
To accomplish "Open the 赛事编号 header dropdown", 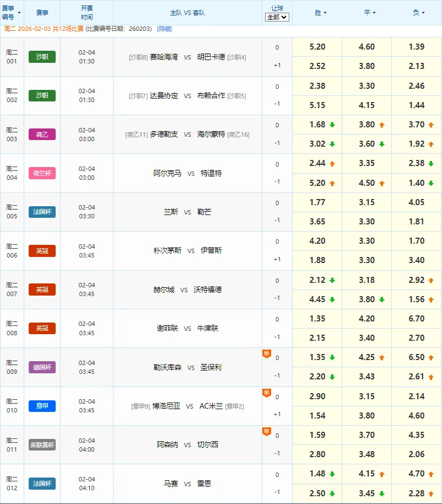I will (x=12, y=13).
